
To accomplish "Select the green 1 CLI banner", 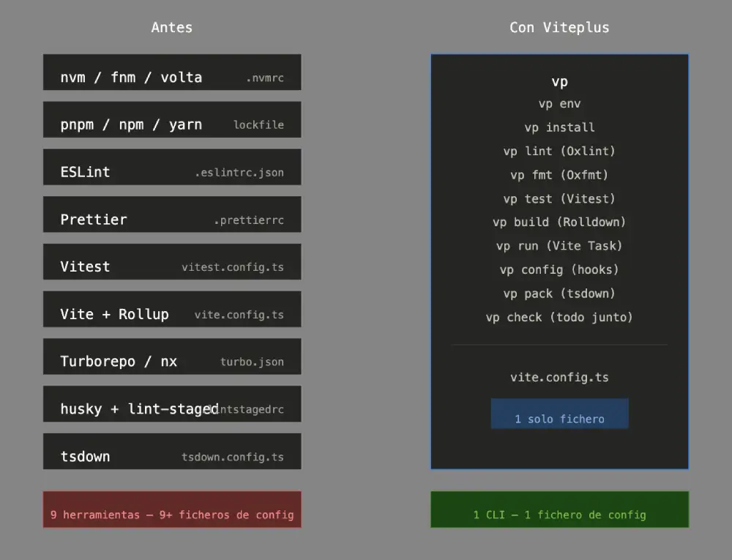I will (x=559, y=509).
